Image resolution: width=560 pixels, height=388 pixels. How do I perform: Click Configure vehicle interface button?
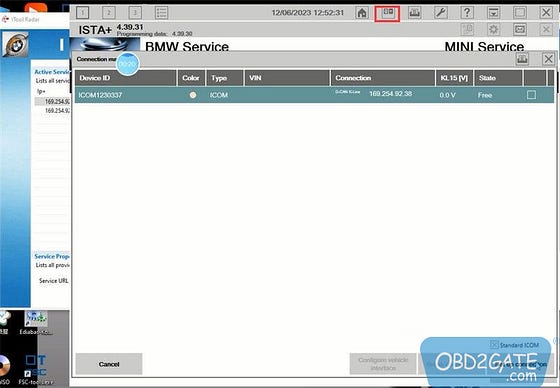tap(383, 364)
